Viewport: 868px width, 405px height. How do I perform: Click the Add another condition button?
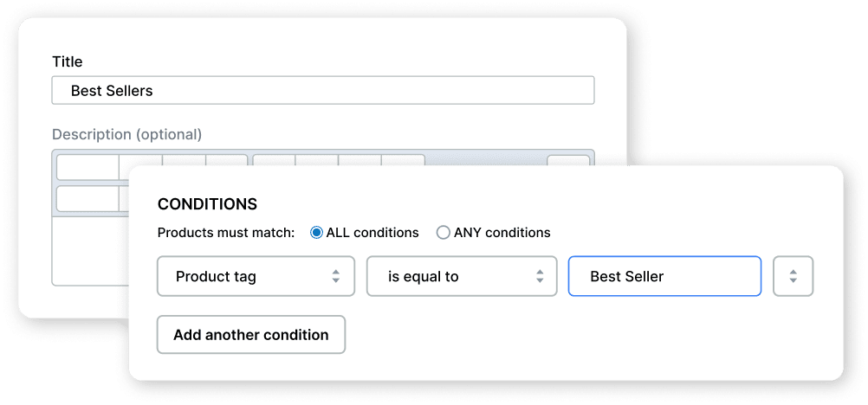coord(251,335)
